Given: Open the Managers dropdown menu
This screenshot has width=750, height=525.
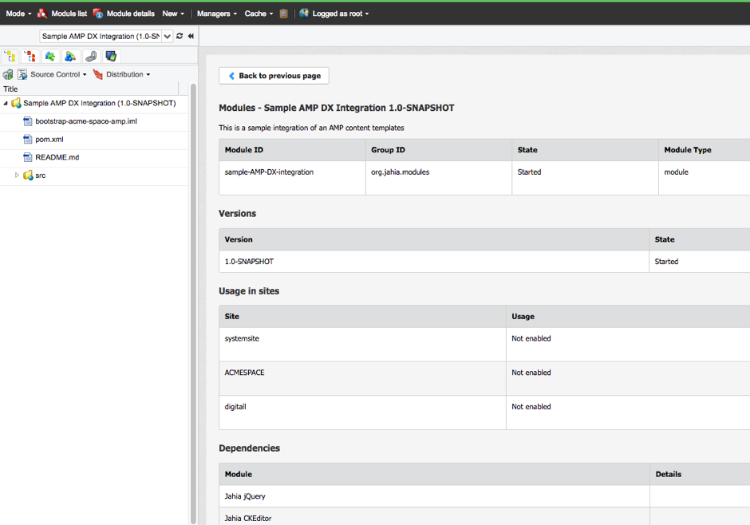Looking at the screenshot, I should [217, 13].
